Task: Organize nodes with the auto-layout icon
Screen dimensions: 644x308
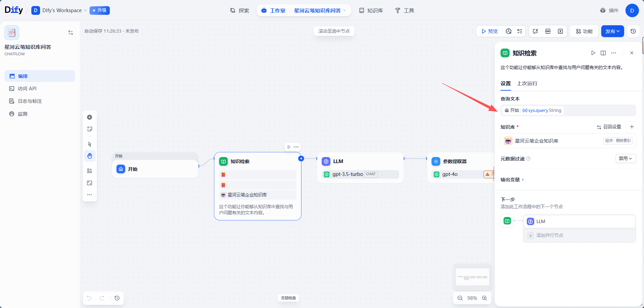Action: [90, 171]
